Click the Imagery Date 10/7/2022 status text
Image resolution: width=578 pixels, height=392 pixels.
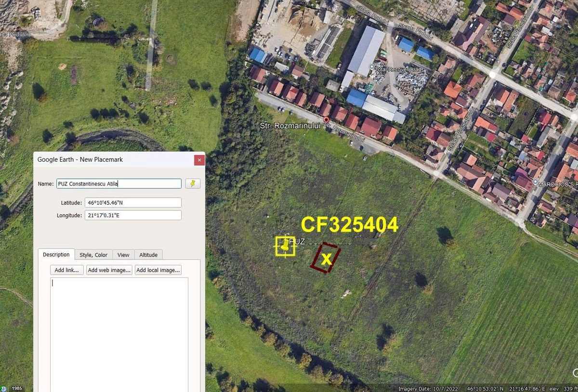click(428, 389)
